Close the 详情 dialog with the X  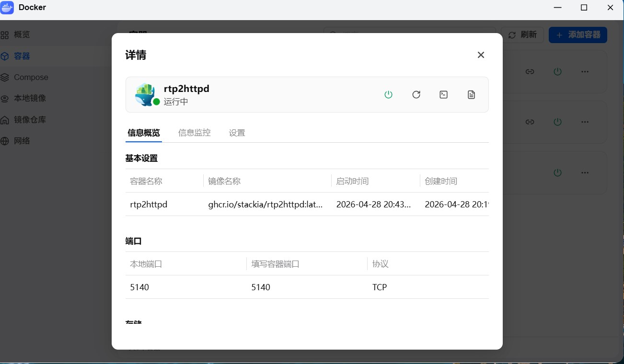pos(481,55)
